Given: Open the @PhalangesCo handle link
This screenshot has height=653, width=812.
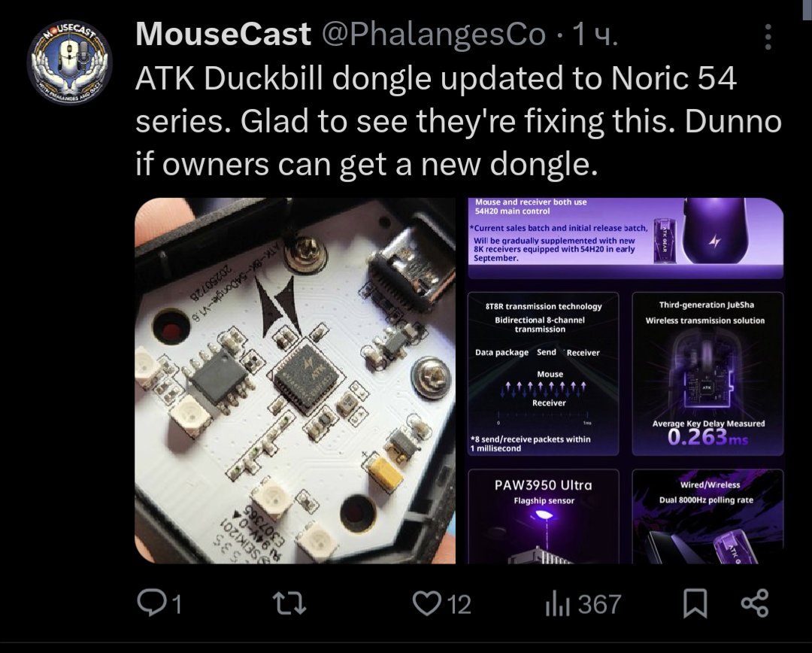Looking at the screenshot, I should (x=434, y=35).
